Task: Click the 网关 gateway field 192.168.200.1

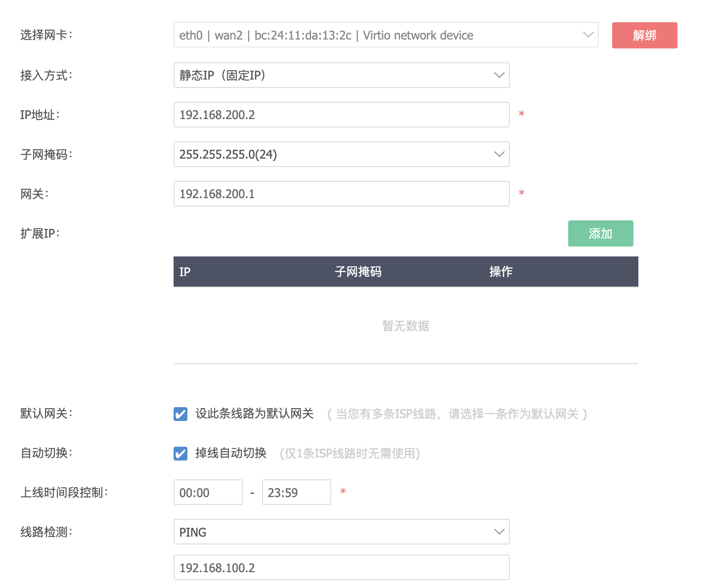Action: click(x=341, y=194)
